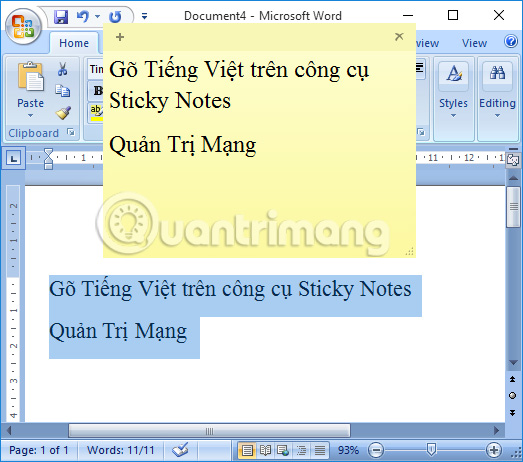The image size is (523, 462).
Task: Click the zoom slider handle
Action: click(x=431, y=450)
